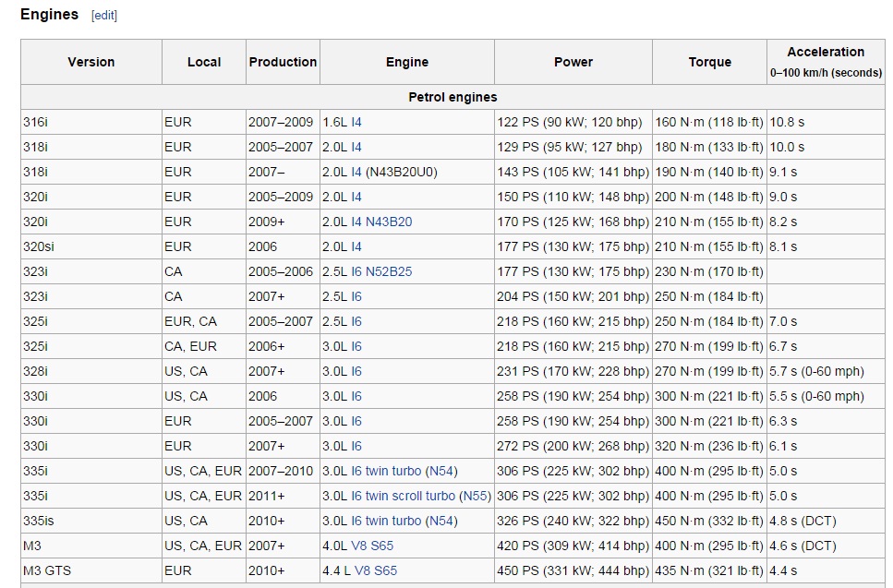Click I6 link in the 2.5L 325i row
Image resolution: width=893 pixels, height=588 pixels.
click(356, 321)
